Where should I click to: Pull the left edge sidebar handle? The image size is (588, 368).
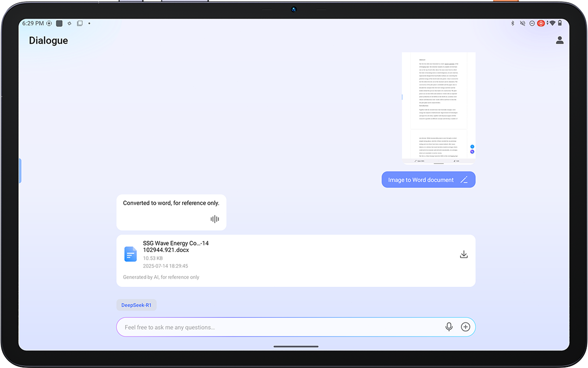[x=20, y=170]
